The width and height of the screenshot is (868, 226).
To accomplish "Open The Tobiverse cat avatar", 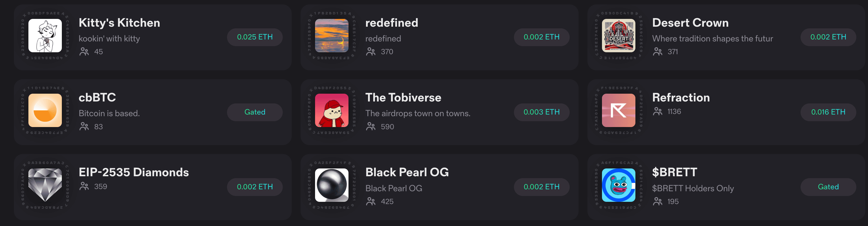I will (x=331, y=110).
